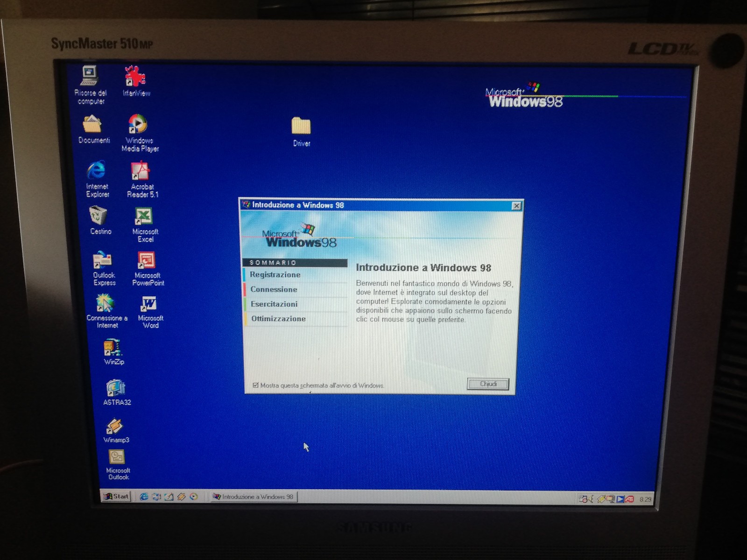
Task: Select Connessione in the Sommario list
Action: pyautogui.click(x=295, y=289)
